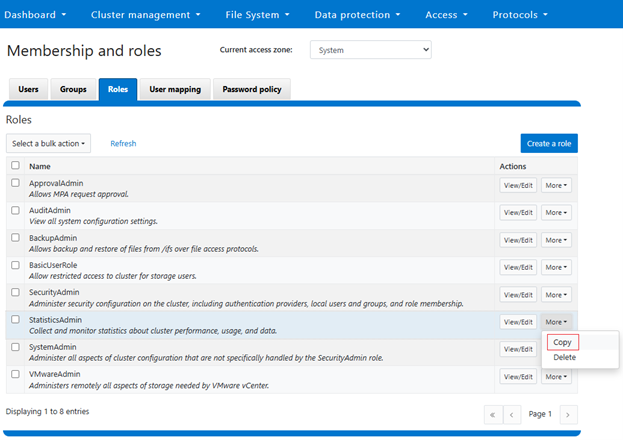Image resolution: width=623 pixels, height=440 pixels.
Task: Switch to the Users tab
Action: point(28,89)
